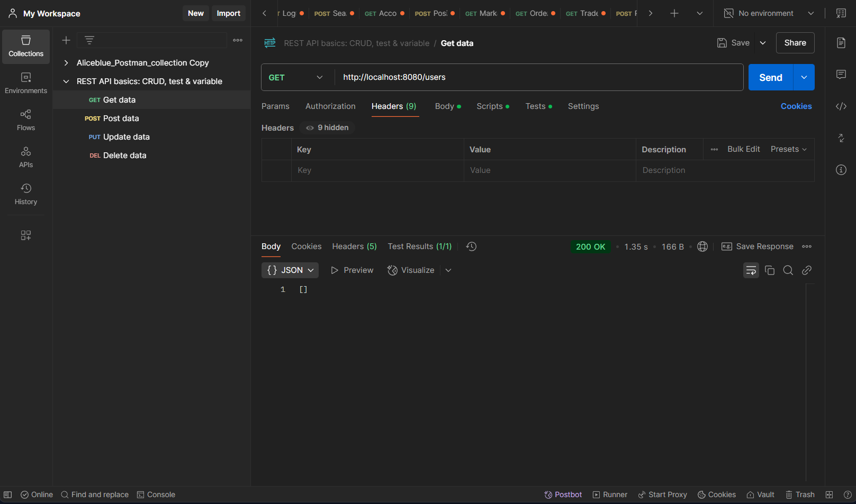856x504 pixels.
Task: Click the Share button
Action: click(795, 43)
